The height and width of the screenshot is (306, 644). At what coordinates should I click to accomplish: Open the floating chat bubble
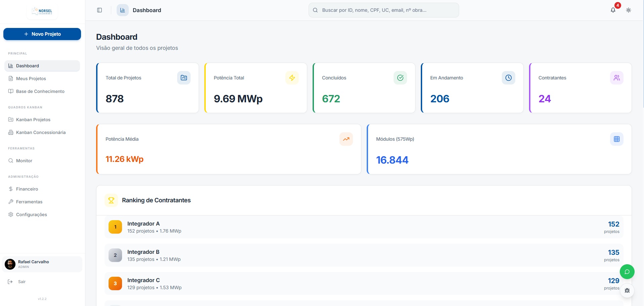[x=627, y=272]
